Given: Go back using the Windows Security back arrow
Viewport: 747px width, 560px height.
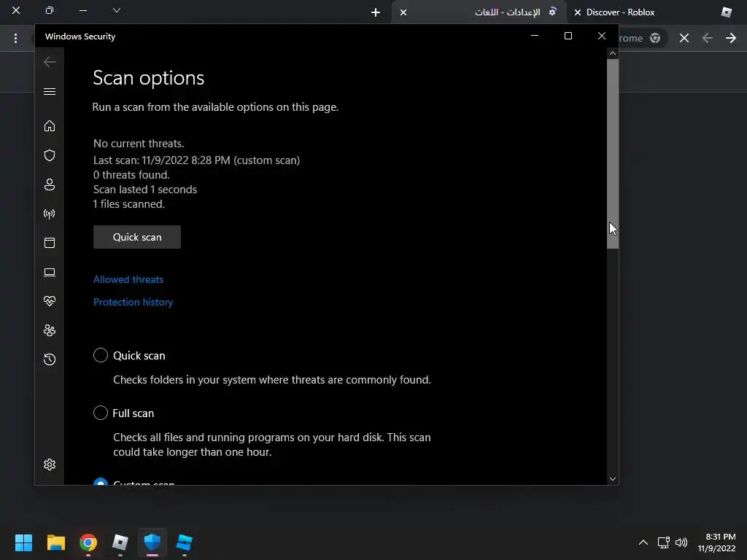Looking at the screenshot, I should (x=50, y=62).
